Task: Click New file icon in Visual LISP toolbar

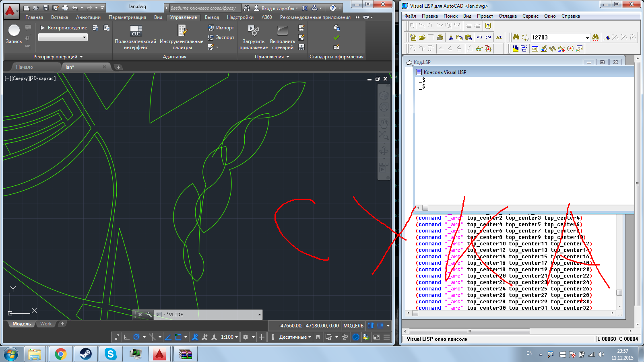Action: (413, 37)
